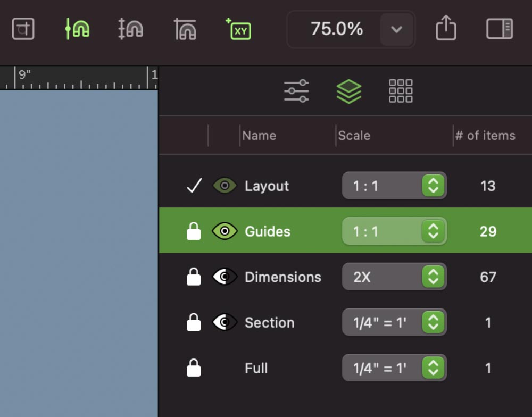
Task: Toggle the right sidebar panel icon
Action: pos(498,29)
